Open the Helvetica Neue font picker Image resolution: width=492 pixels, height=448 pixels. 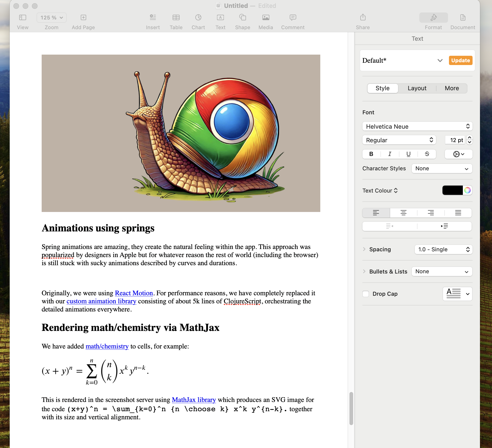(x=417, y=126)
